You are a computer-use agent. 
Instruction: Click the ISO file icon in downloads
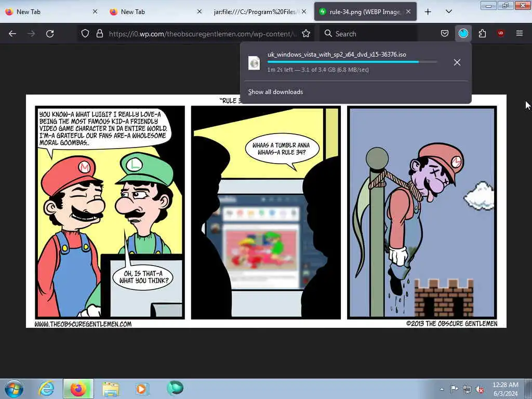click(x=254, y=63)
